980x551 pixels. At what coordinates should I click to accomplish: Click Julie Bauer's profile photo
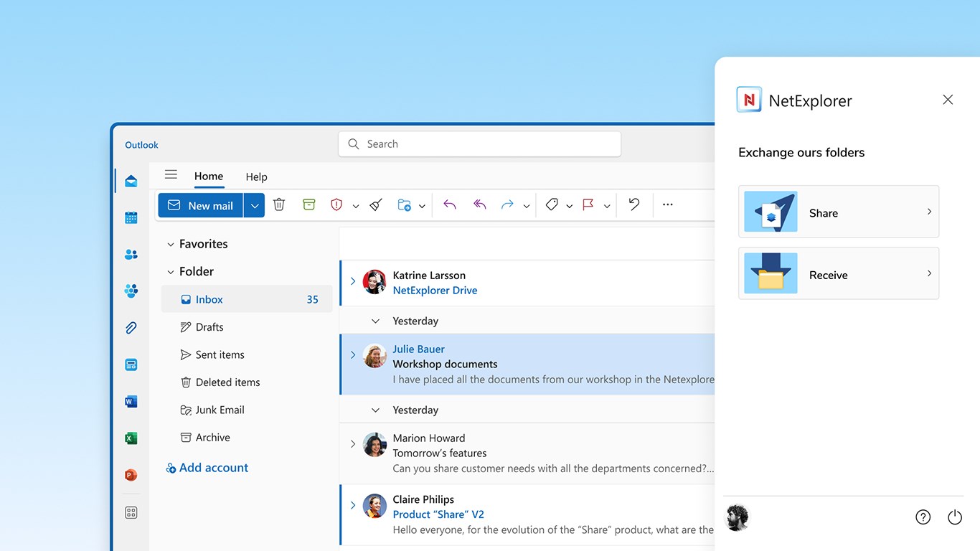374,356
